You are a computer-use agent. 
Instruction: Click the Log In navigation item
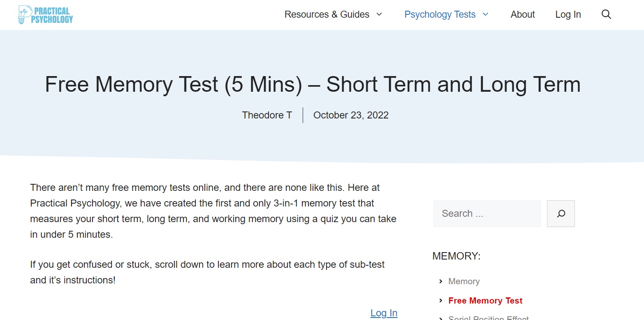(x=568, y=14)
